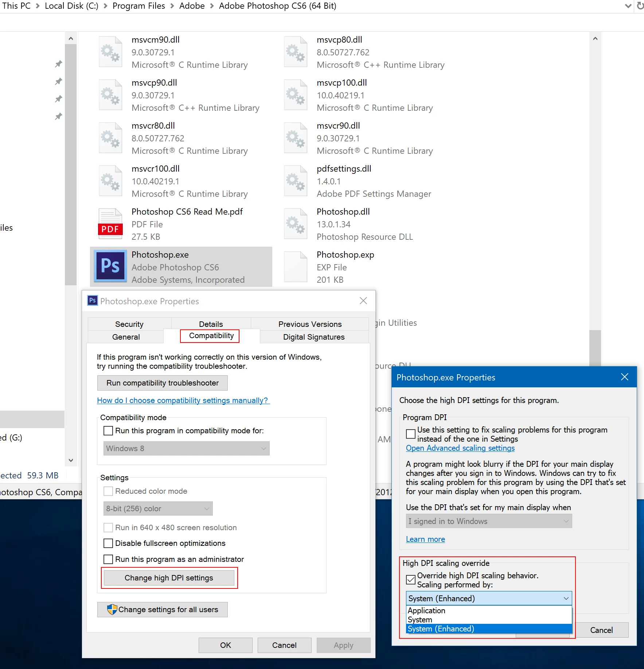The image size is (644, 669).
Task: Click the first pin icon in navigation pane
Action: click(x=58, y=64)
